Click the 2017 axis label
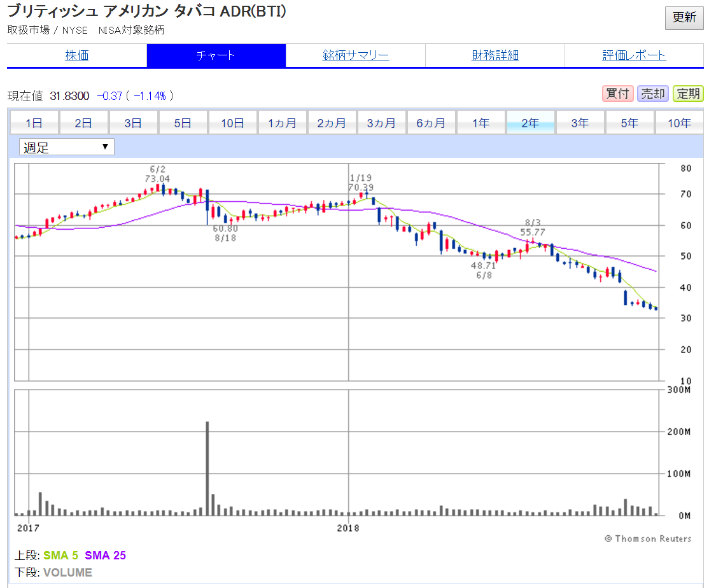709x588 pixels. [28, 528]
